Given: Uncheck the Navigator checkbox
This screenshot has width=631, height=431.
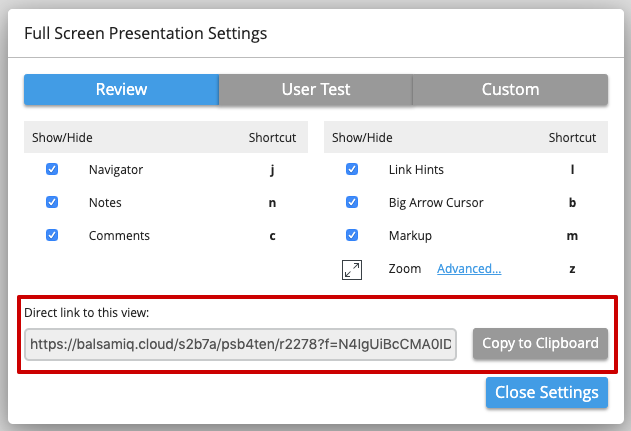Looking at the screenshot, I should coord(52,170).
